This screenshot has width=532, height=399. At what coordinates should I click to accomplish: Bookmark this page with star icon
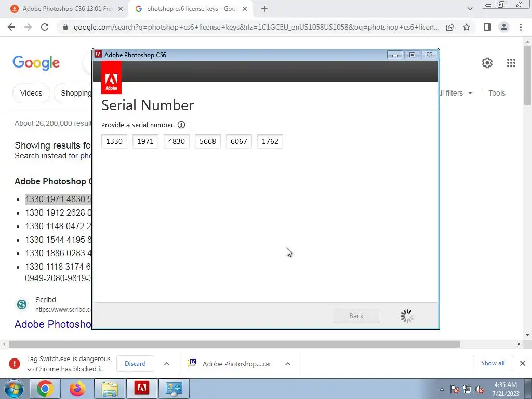[467, 27]
